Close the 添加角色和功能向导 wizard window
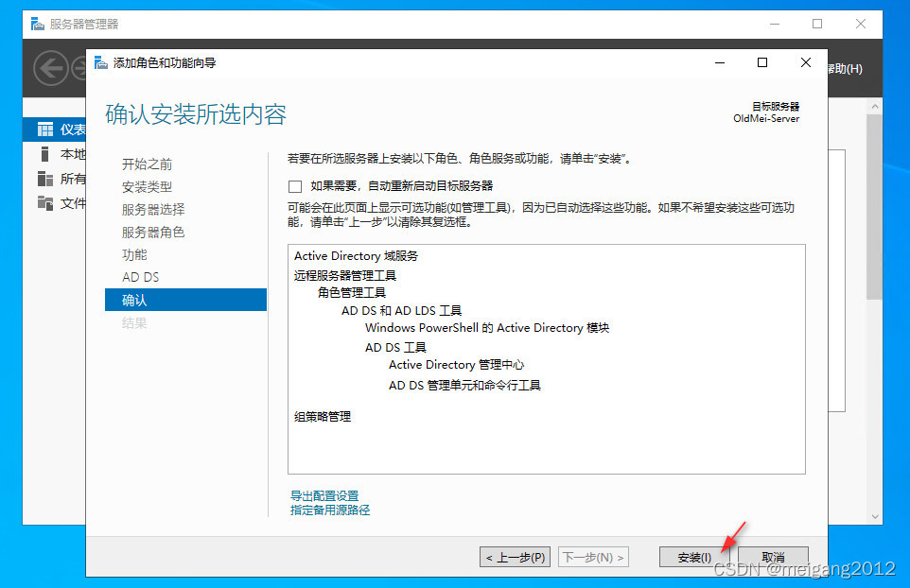Viewport: 910px width, 588px height. tap(806, 62)
